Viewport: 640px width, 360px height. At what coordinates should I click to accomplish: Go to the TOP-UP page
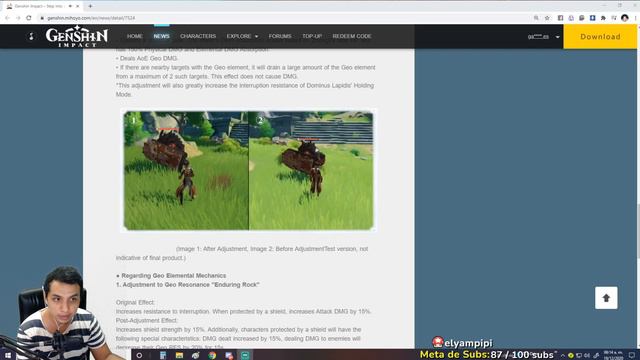312,36
